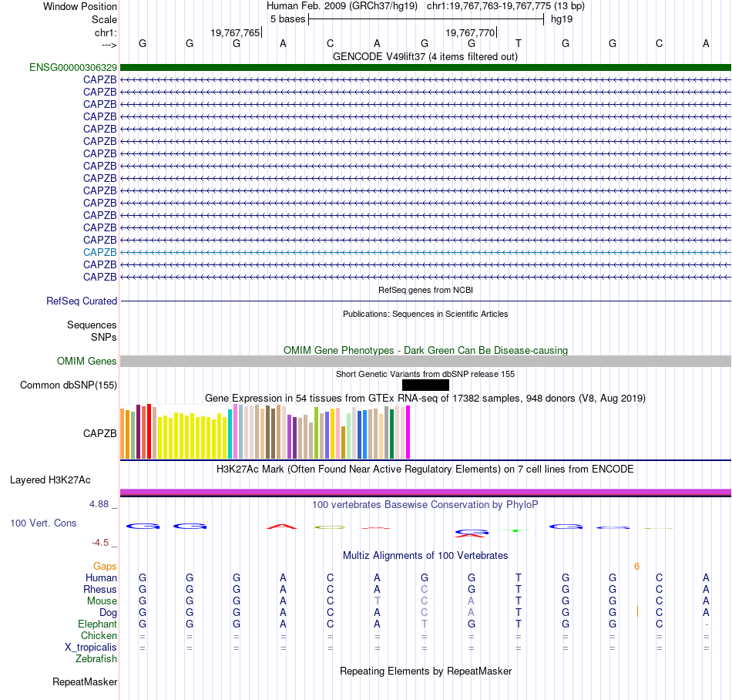The image size is (732, 700).
Task: Click the -4.5 lower scale value
Action: (100, 543)
